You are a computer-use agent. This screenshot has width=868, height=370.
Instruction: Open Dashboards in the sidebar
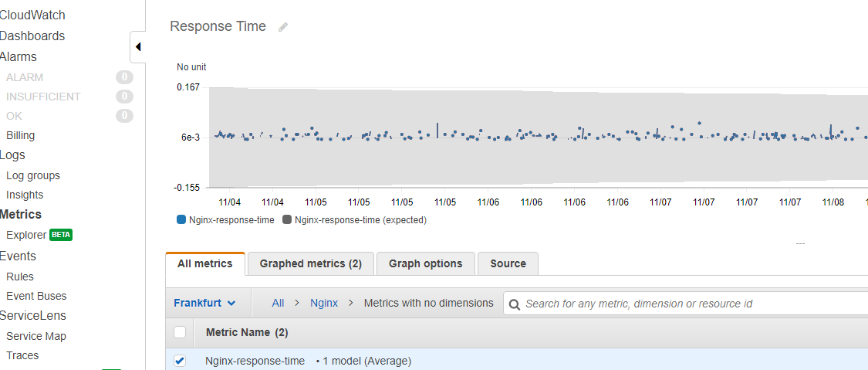[x=32, y=36]
